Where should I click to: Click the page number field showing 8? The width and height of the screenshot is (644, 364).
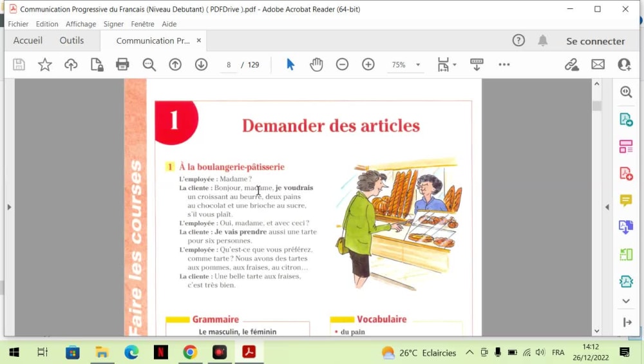[229, 64]
